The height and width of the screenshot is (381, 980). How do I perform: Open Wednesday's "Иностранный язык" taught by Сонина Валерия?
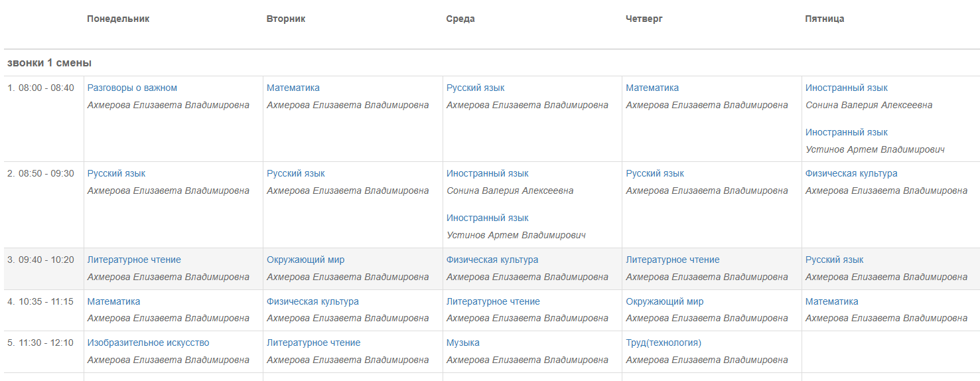[487, 174]
